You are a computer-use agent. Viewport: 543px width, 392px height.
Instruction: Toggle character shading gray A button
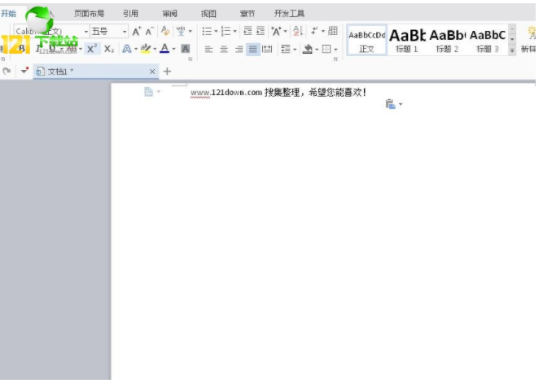(x=186, y=49)
